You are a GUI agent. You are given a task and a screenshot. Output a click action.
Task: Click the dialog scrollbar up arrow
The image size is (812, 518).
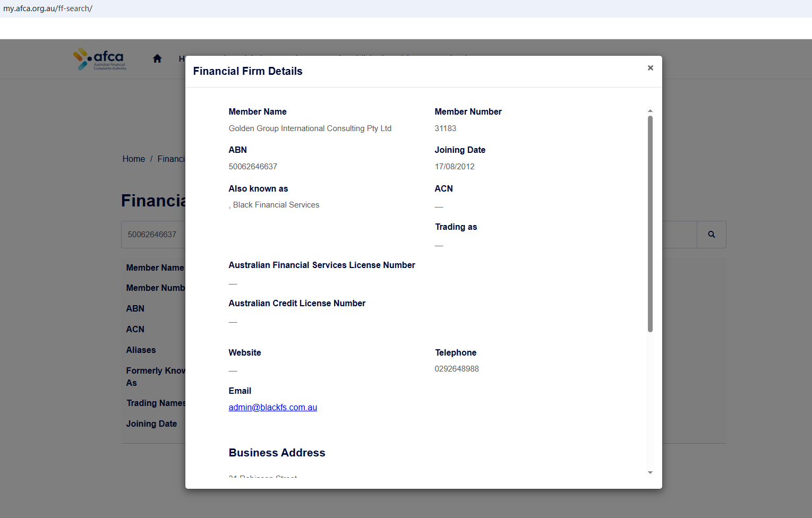pyautogui.click(x=650, y=111)
